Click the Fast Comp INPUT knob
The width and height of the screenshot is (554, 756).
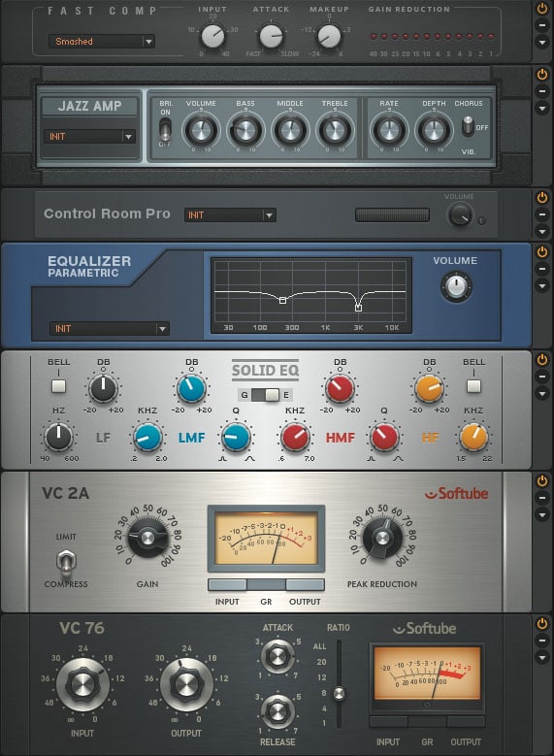coord(212,36)
